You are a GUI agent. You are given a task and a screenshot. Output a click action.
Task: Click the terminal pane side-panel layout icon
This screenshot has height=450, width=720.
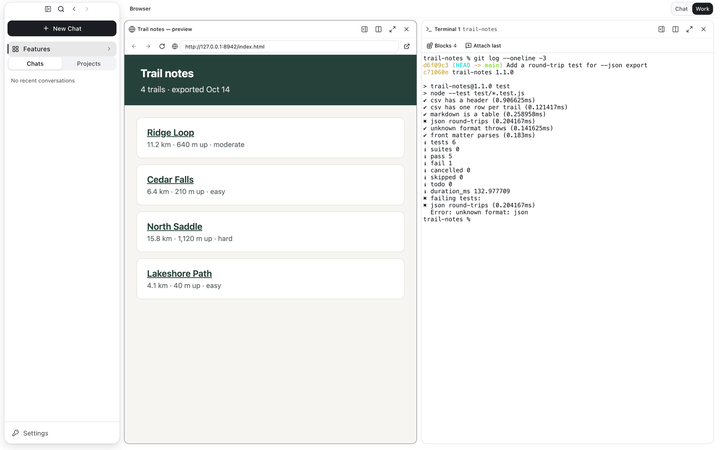[661, 29]
